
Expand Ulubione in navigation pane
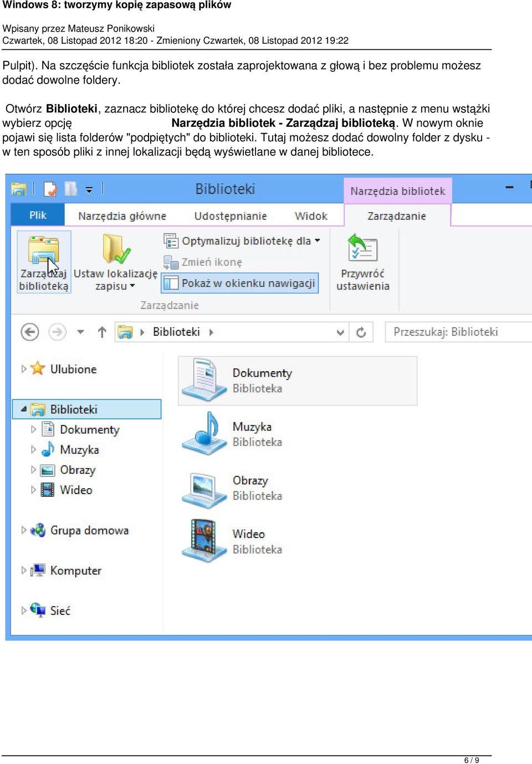coord(23,369)
